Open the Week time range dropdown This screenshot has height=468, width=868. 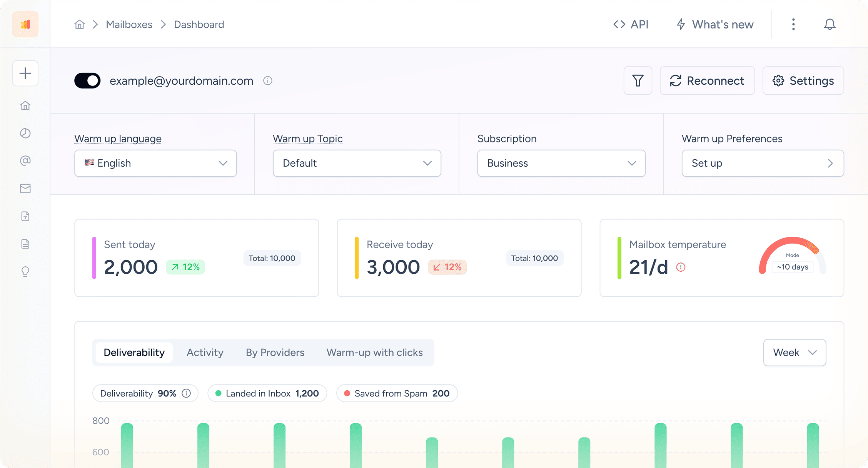tap(795, 353)
